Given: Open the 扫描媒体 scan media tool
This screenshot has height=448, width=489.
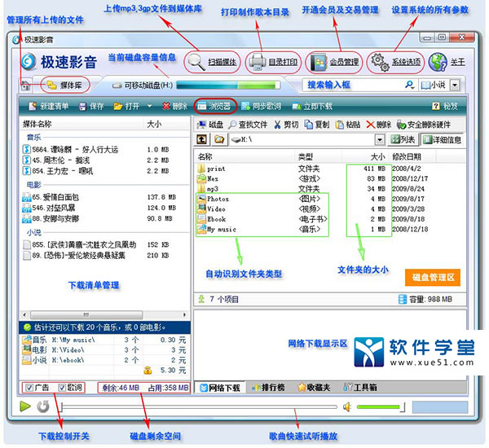Looking at the screenshot, I should coord(213,63).
